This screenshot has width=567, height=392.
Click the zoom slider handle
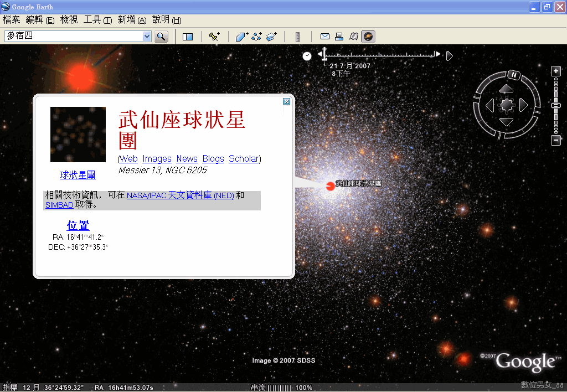click(556, 105)
